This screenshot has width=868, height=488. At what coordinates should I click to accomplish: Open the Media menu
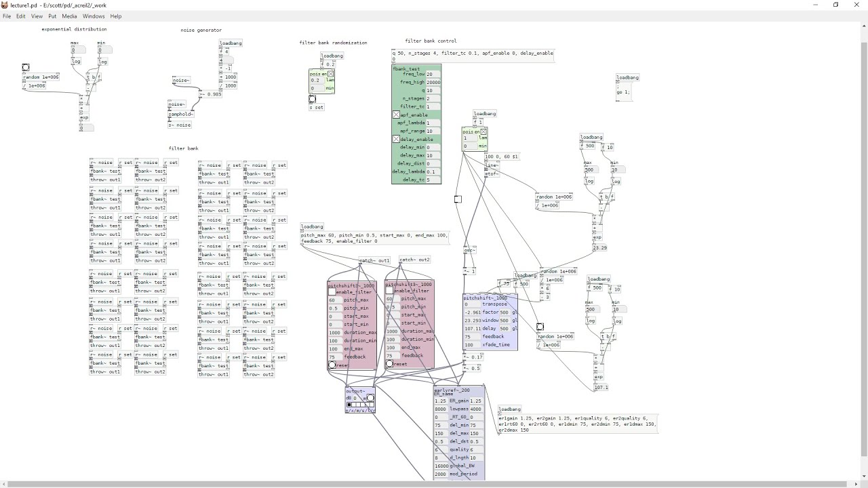click(69, 16)
